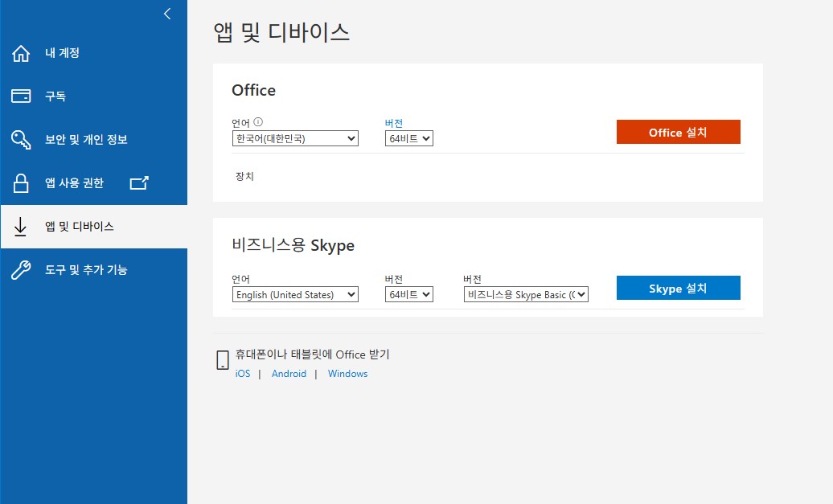Click the 앱 및 디바이스 page heading

[281, 33]
